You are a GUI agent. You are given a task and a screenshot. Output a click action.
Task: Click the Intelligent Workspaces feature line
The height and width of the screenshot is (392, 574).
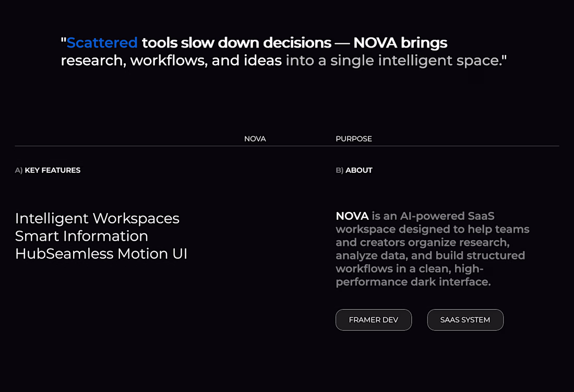[x=98, y=219]
